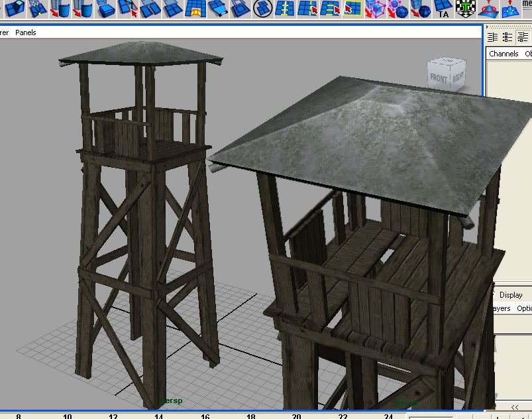Jump to frame 18 on the time slider

coord(250,416)
